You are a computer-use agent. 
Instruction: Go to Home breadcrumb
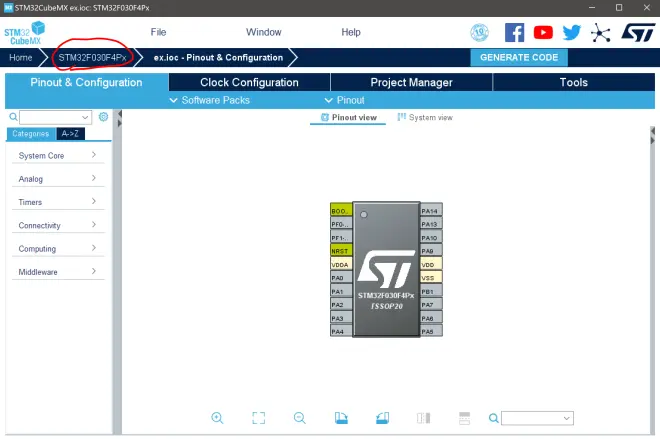[x=21, y=58]
